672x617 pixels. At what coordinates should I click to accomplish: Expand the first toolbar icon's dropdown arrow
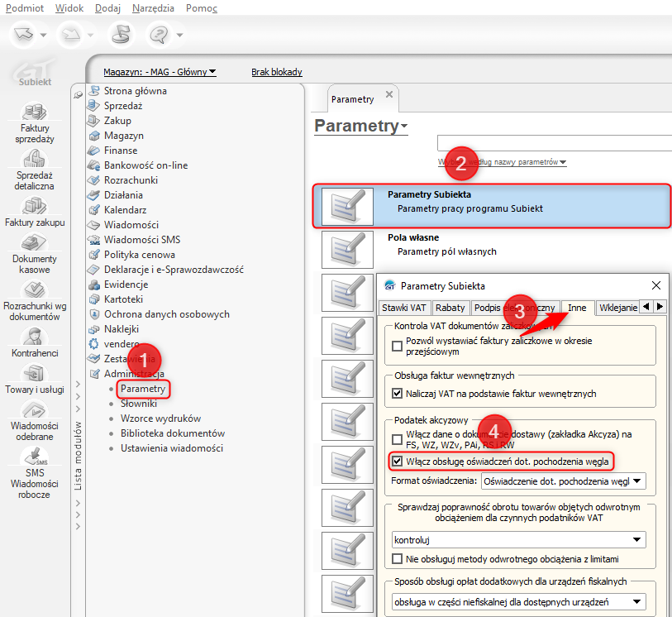[x=43, y=36]
